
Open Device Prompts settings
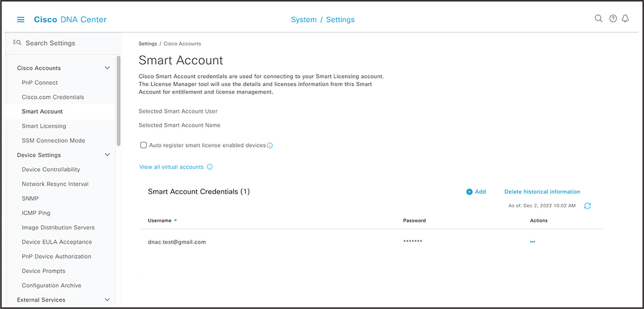43,271
